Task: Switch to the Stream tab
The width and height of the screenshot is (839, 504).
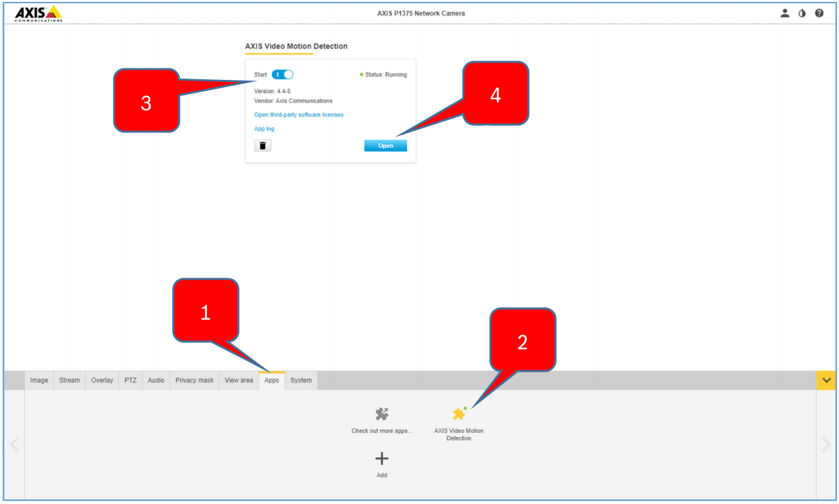Action: click(70, 380)
